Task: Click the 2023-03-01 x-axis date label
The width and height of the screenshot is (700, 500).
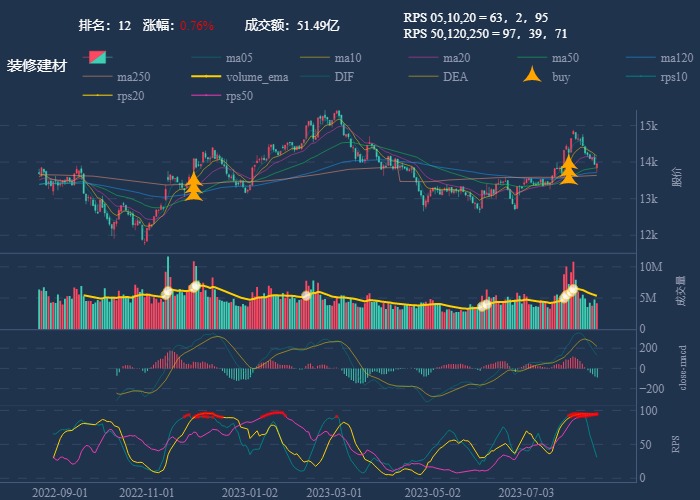Action: 333,492
